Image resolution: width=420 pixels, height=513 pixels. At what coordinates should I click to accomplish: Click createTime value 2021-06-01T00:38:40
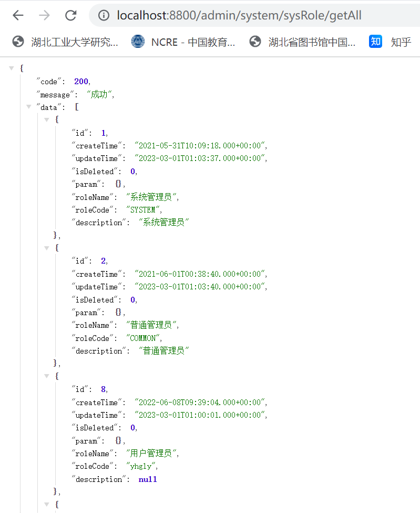(200, 274)
